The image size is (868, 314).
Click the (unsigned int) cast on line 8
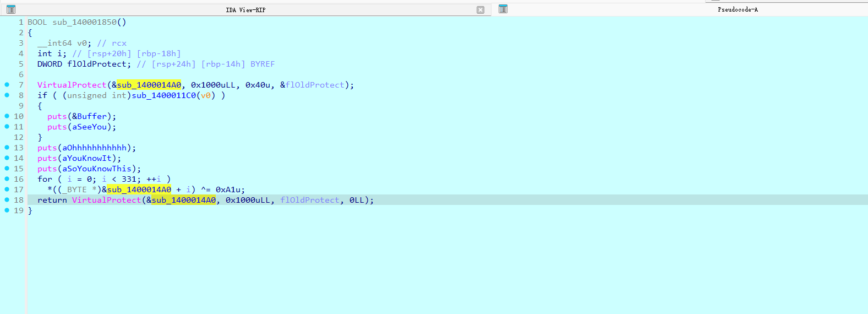97,95
